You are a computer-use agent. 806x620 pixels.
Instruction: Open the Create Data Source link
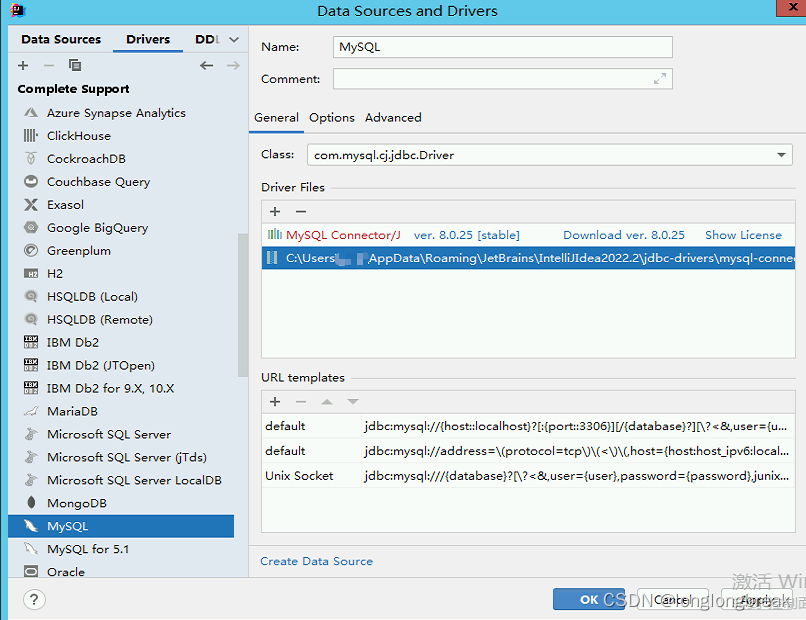tap(316, 561)
